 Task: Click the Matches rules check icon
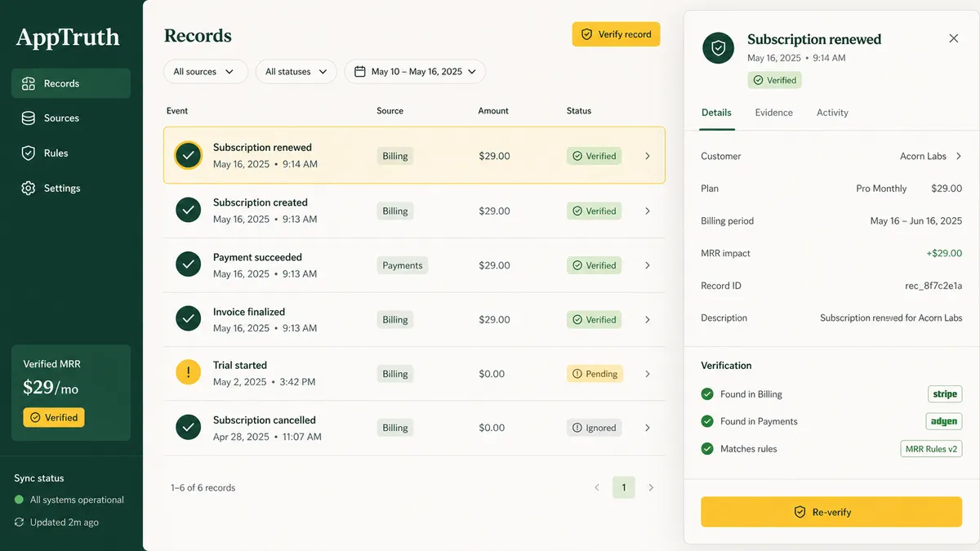click(x=707, y=449)
